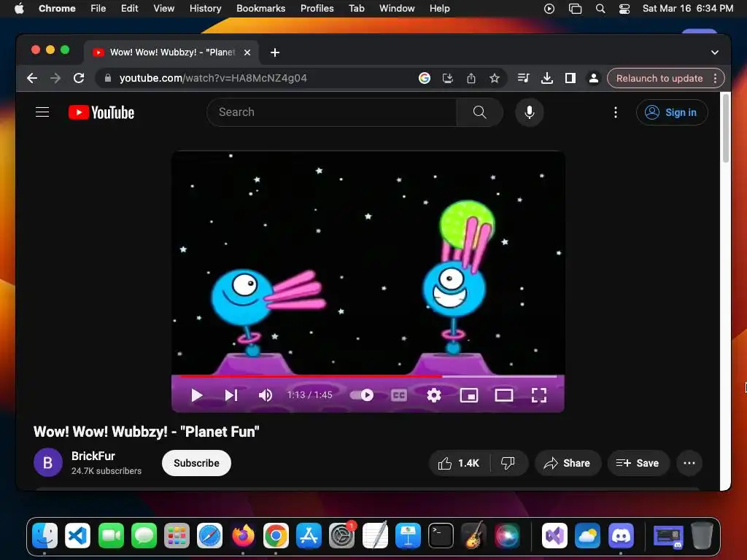The height and width of the screenshot is (560, 747).
Task: Go forward in Chrome
Action: point(55,78)
